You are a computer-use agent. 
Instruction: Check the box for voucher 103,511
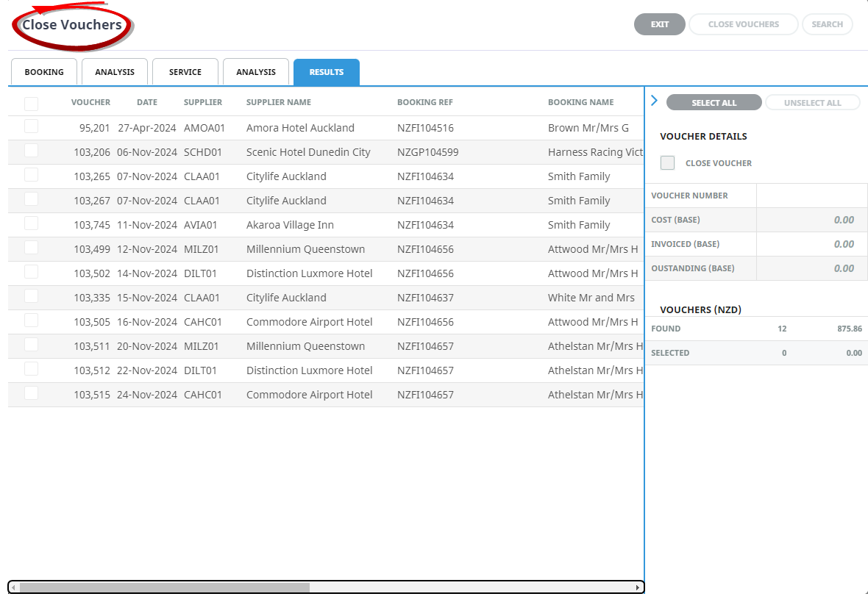pyautogui.click(x=31, y=345)
